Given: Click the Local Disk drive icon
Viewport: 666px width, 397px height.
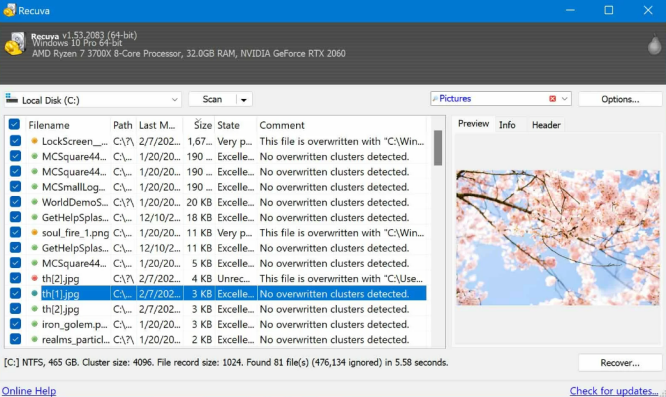Looking at the screenshot, I should (x=12, y=99).
